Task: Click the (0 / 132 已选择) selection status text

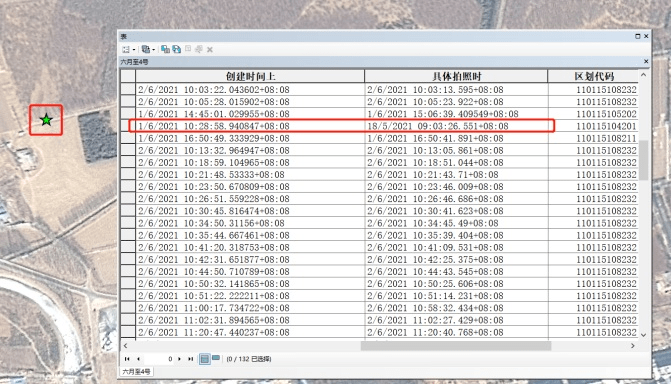Action: tap(249, 359)
